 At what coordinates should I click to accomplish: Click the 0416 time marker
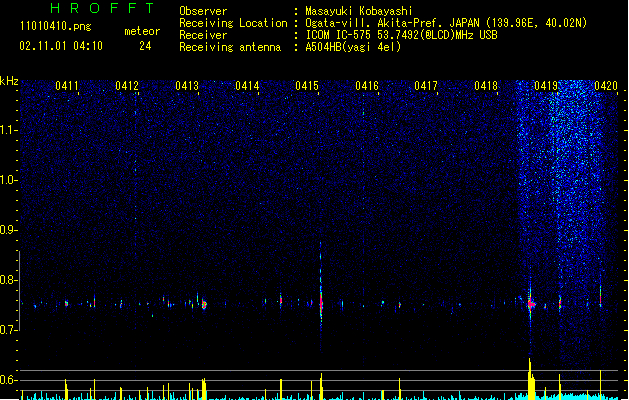coord(367,86)
